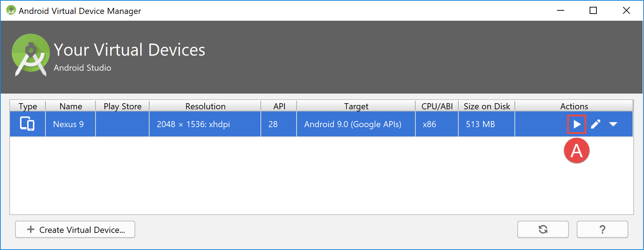Click the x86 CPU/ABI cell
The width and height of the screenshot is (644, 250).
pos(437,124)
